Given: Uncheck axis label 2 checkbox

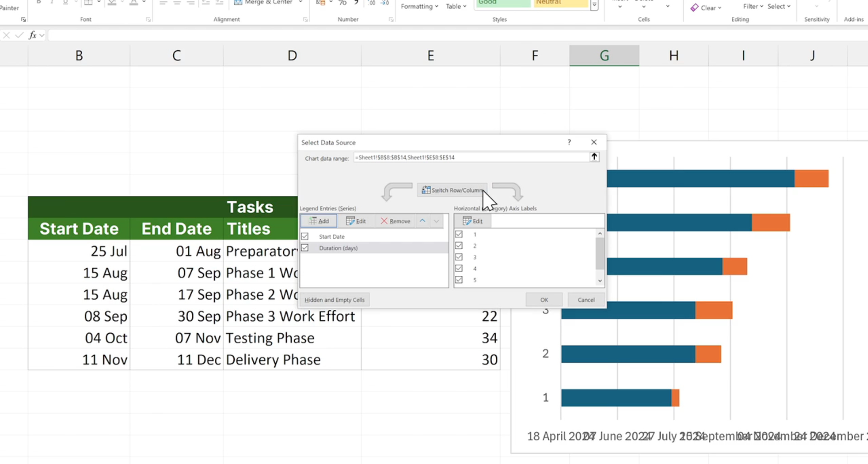Looking at the screenshot, I should pyautogui.click(x=459, y=246).
